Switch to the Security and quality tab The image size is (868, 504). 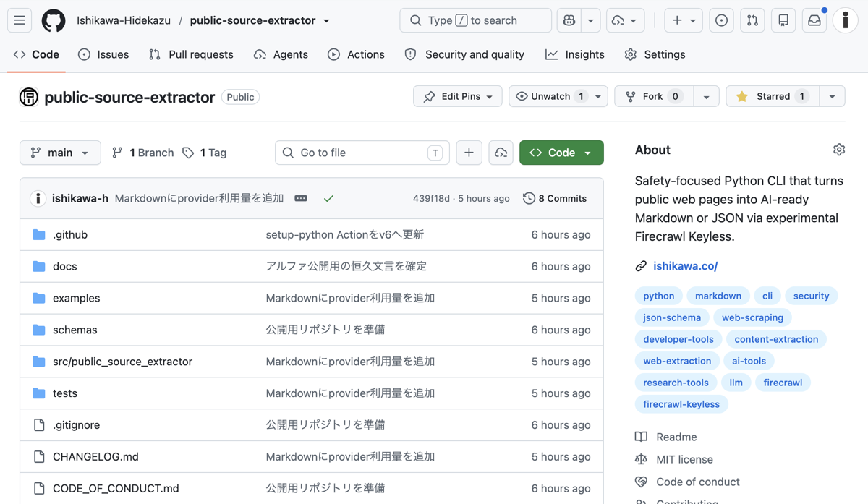click(464, 54)
